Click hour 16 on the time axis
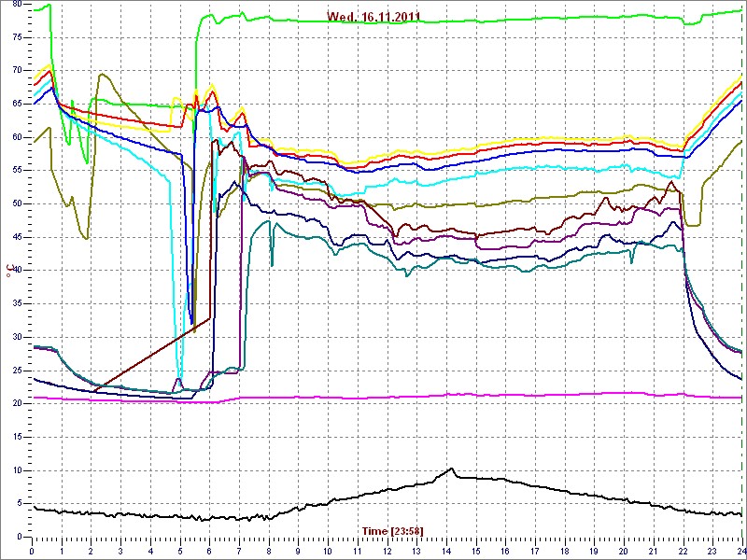The image size is (747, 560). click(505, 550)
